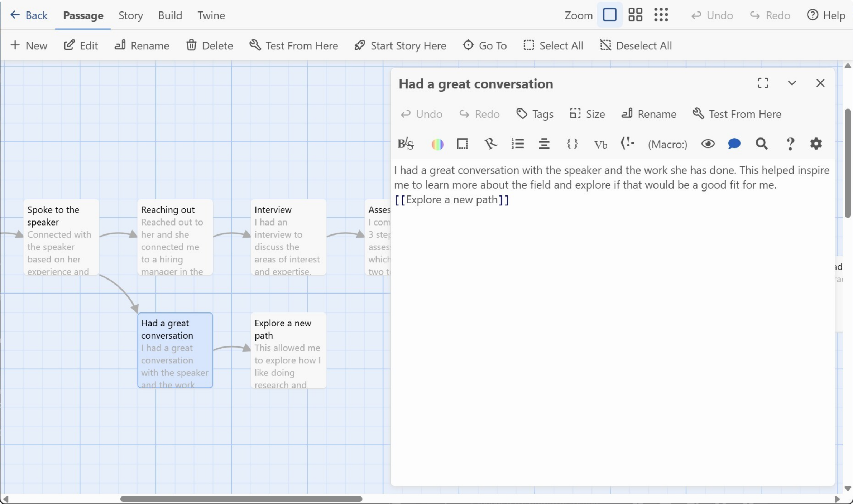Open find and replace magnifier
Viewport: 853px width, 504px height.
click(x=762, y=144)
